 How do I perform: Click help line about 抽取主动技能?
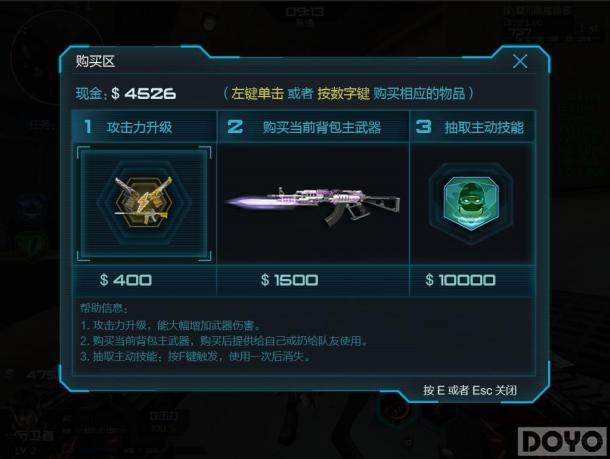pos(195,356)
